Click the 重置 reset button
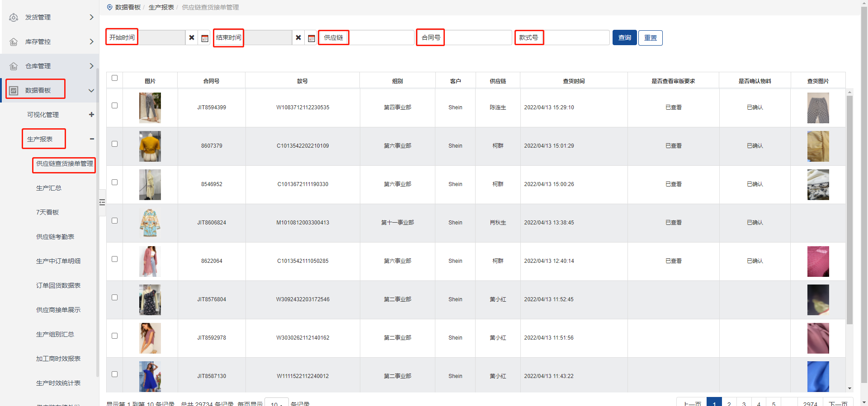The height and width of the screenshot is (406, 868). pyautogui.click(x=650, y=38)
